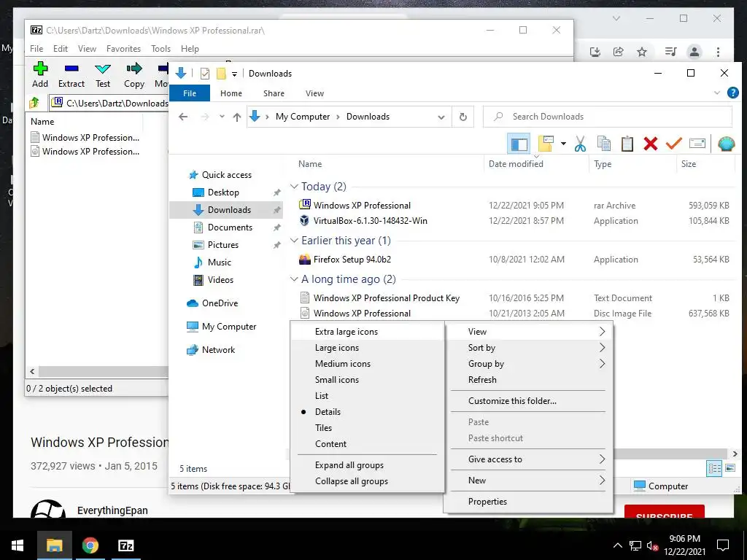Open quick access toolbar customize dropdown

[234, 74]
